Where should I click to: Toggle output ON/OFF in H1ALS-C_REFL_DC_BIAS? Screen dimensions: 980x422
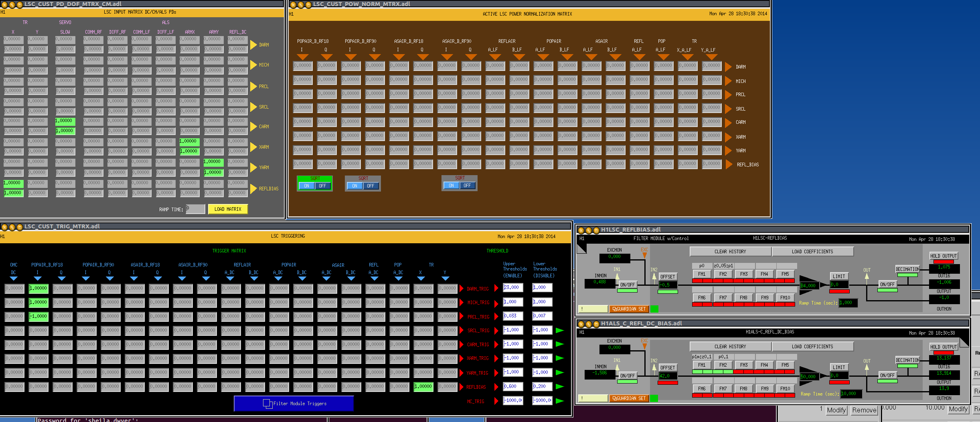(x=887, y=376)
